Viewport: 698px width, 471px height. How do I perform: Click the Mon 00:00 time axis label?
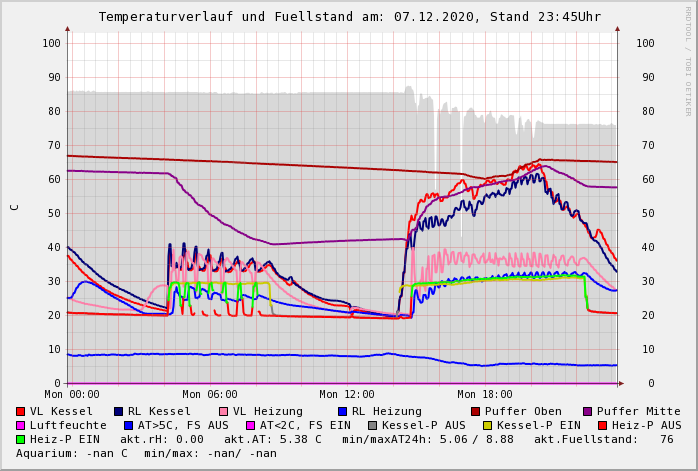click(x=72, y=395)
